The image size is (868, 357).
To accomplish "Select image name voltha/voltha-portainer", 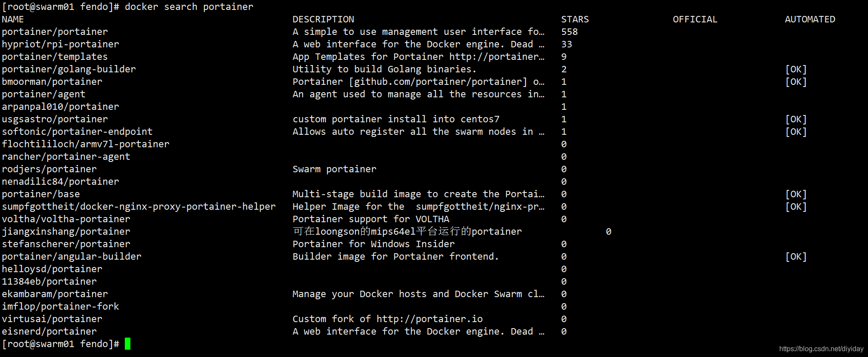I will point(66,219).
